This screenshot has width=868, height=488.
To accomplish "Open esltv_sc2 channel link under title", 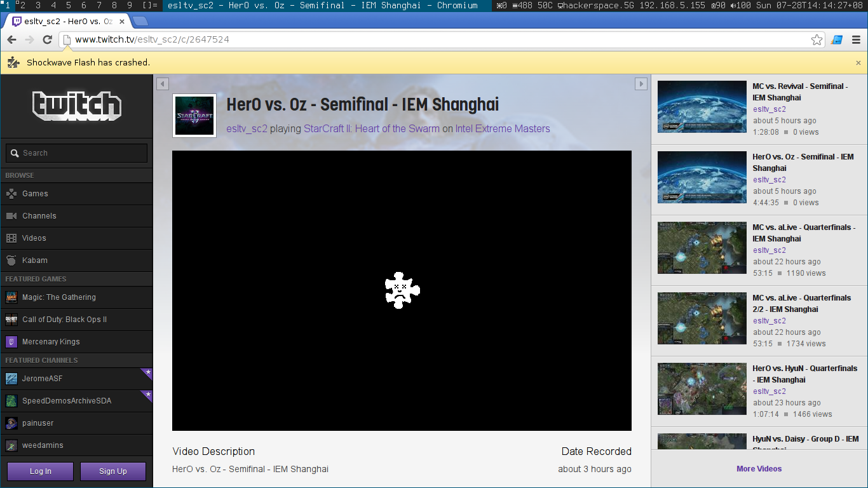I will (247, 128).
